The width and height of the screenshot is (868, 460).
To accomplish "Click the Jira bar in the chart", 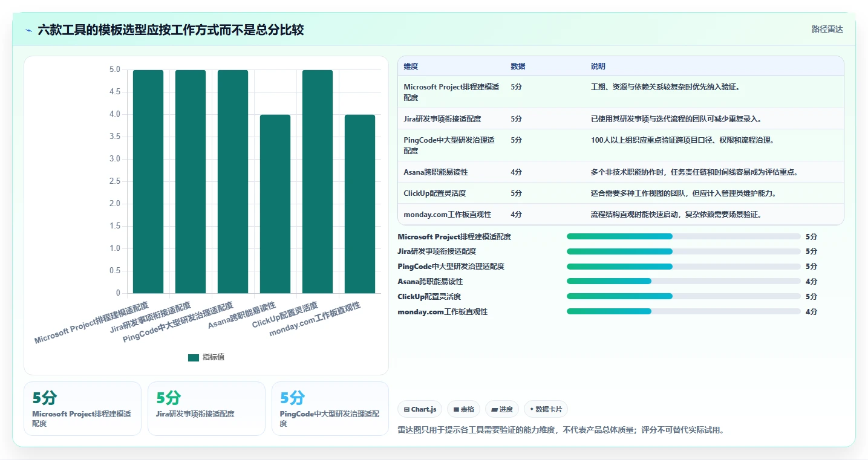I will pyautogui.click(x=191, y=181).
